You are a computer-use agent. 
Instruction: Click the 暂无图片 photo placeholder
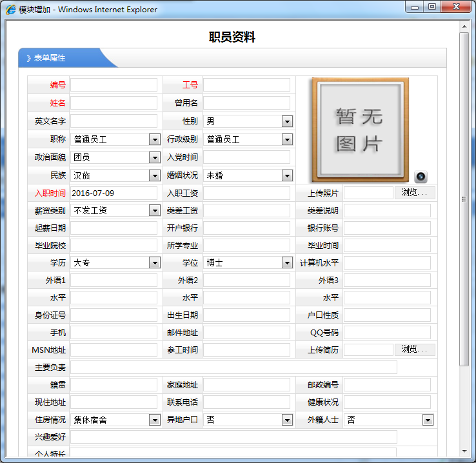[360, 130]
